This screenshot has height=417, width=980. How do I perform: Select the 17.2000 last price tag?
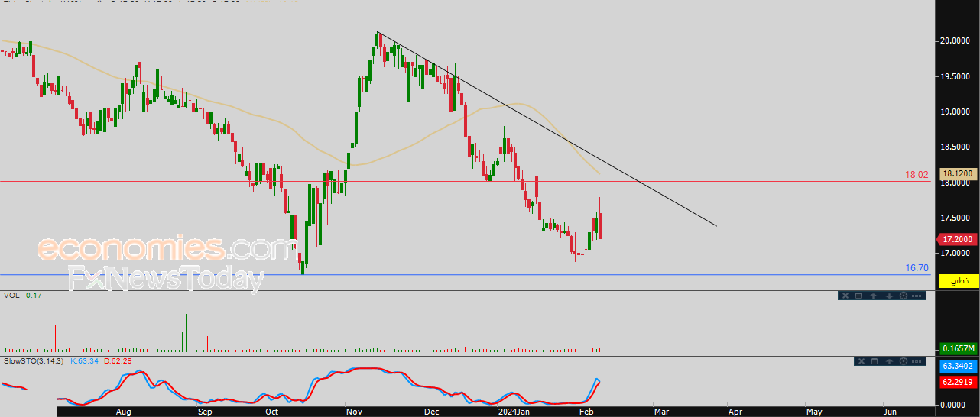[x=959, y=239]
